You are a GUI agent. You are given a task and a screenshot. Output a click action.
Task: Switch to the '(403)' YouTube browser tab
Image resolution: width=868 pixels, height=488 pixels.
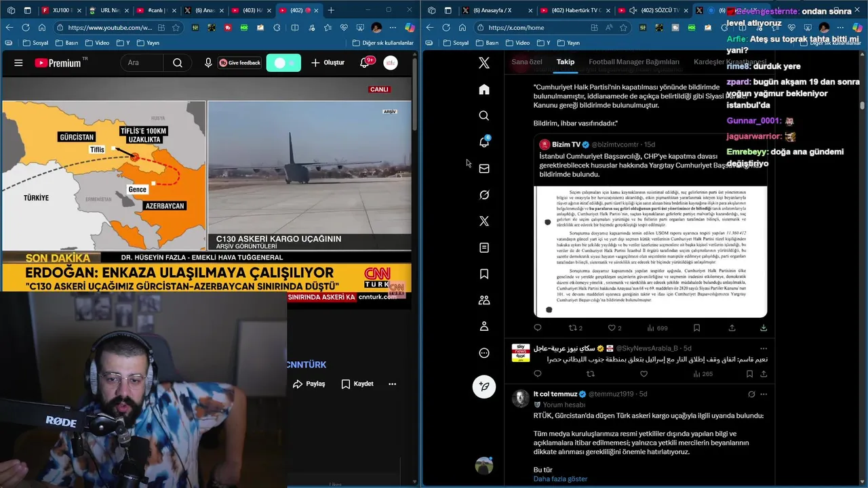248,10
